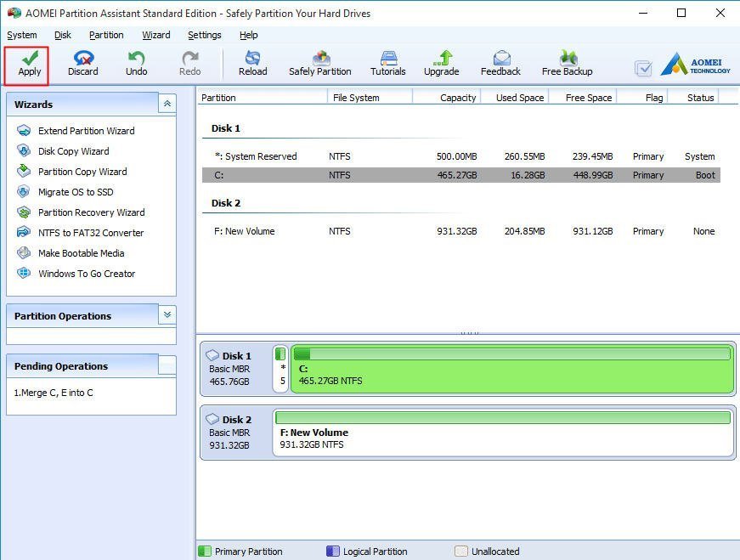Viewport: 740px width, 560px height.
Task: Select the Disk 1 icon in disk map
Action: [213, 355]
